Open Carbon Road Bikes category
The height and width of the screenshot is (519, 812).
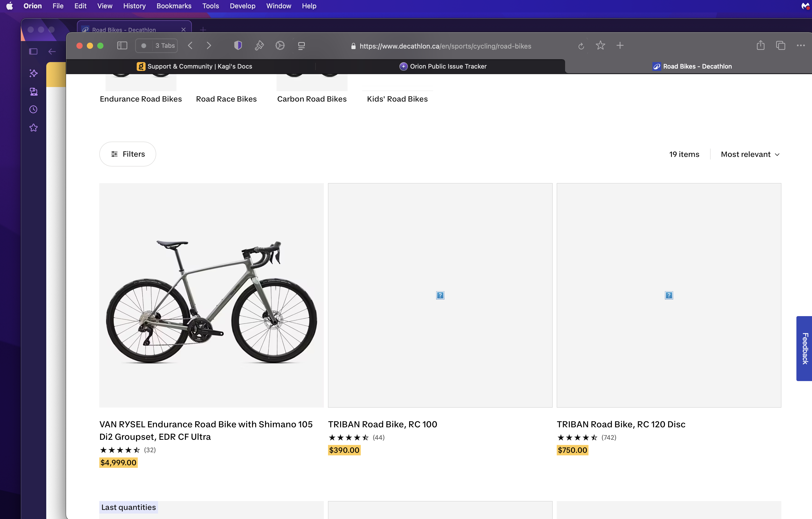pos(312,99)
